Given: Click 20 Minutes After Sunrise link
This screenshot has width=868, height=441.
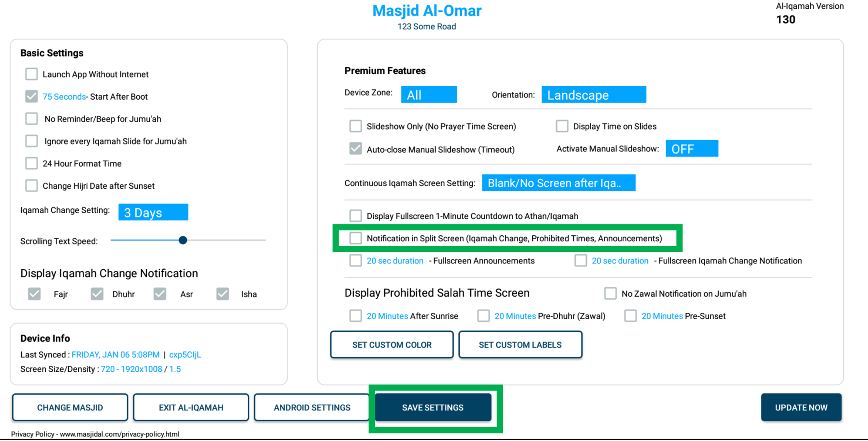Looking at the screenshot, I should click(x=387, y=316).
